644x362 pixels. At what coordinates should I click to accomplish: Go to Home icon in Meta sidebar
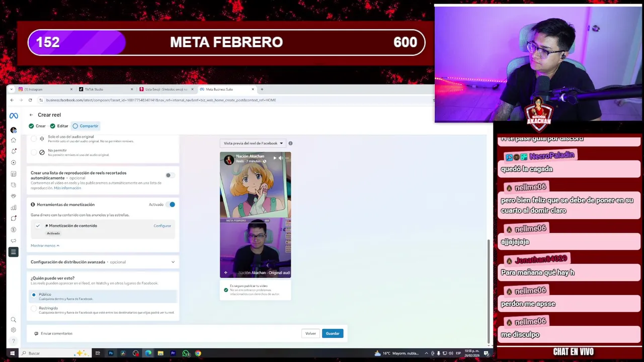(x=14, y=140)
